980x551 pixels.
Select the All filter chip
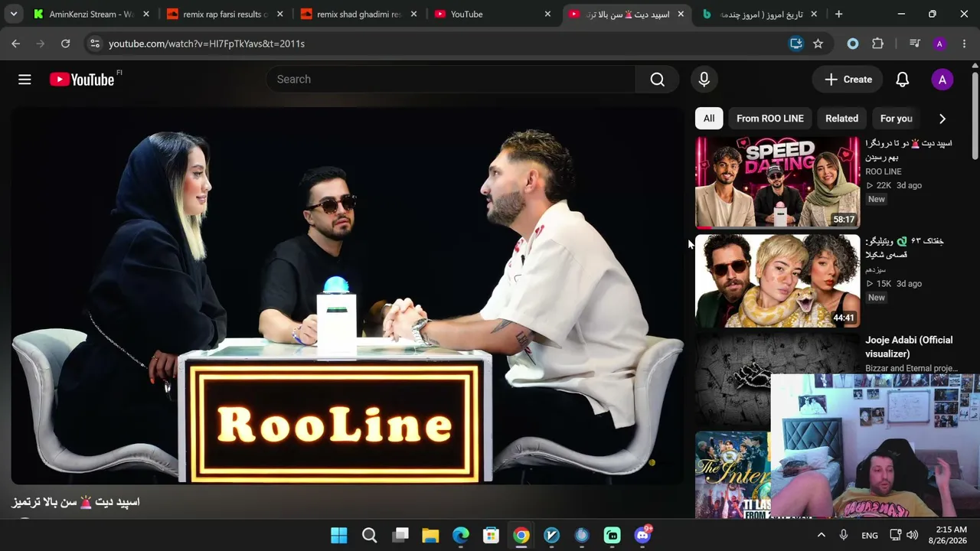point(709,119)
